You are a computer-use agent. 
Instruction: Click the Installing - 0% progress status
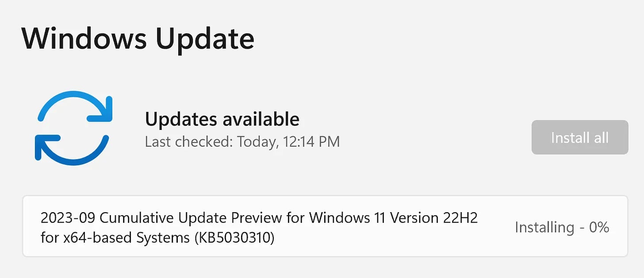click(x=562, y=227)
